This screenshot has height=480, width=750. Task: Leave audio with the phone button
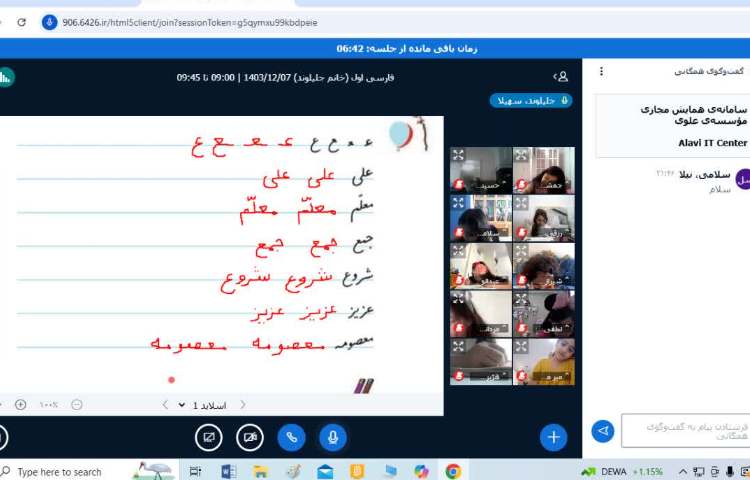pos(291,437)
